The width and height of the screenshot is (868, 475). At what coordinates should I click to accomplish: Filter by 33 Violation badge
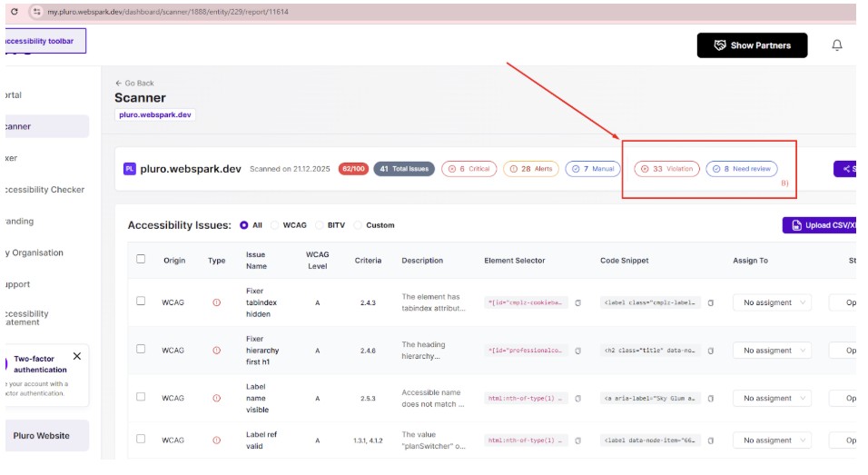pyautogui.click(x=666, y=169)
